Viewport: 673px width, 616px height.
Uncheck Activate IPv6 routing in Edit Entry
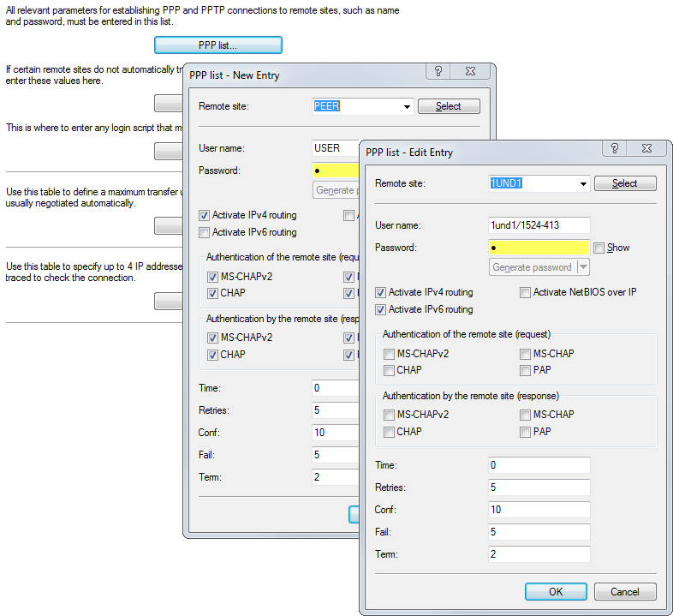381,309
